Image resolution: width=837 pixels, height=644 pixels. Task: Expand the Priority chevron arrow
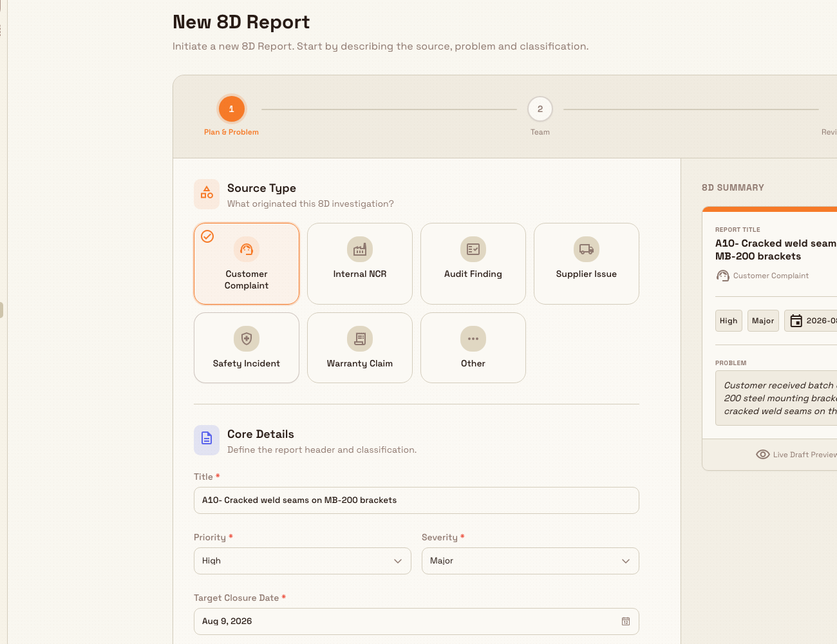398,561
